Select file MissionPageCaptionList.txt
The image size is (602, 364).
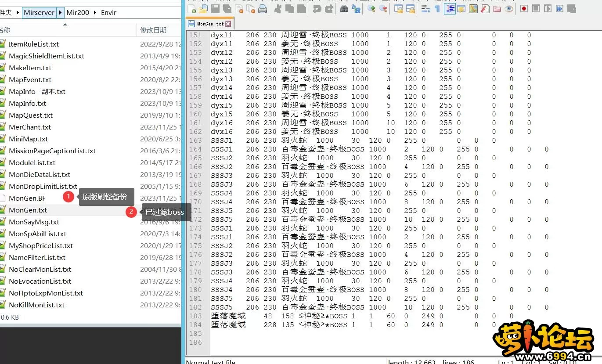[52, 151]
